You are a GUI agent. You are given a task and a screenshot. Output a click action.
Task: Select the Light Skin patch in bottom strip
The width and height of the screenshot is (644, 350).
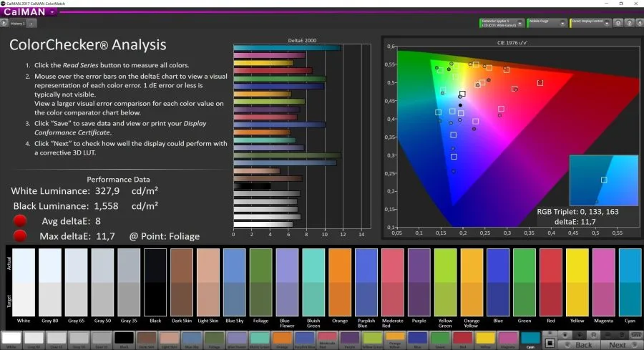(x=169, y=339)
